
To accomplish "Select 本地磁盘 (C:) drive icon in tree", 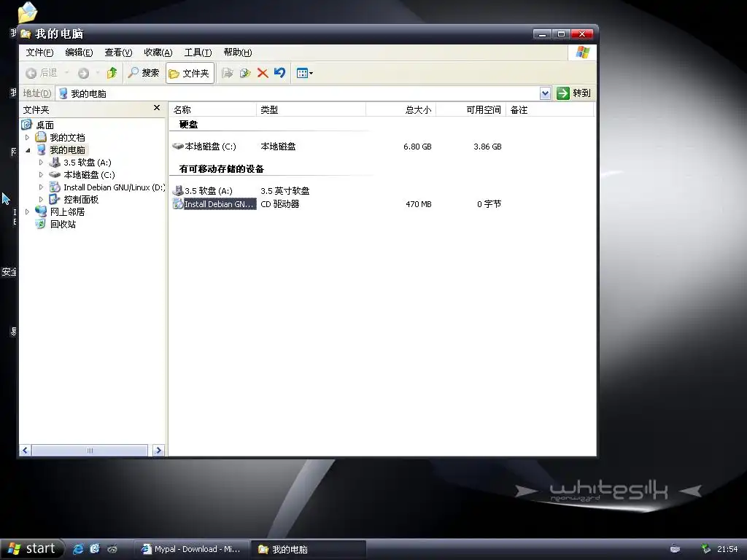I will (x=55, y=175).
